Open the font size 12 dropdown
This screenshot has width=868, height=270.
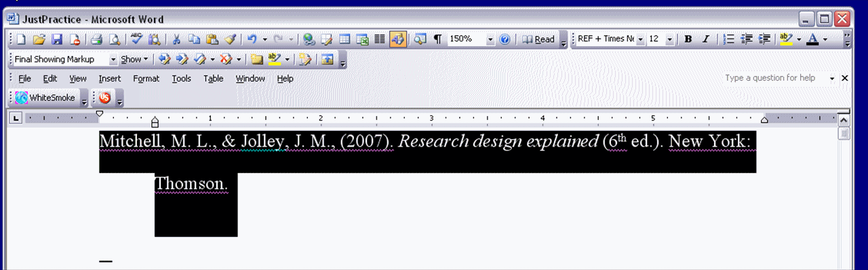click(x=670, y=39)
